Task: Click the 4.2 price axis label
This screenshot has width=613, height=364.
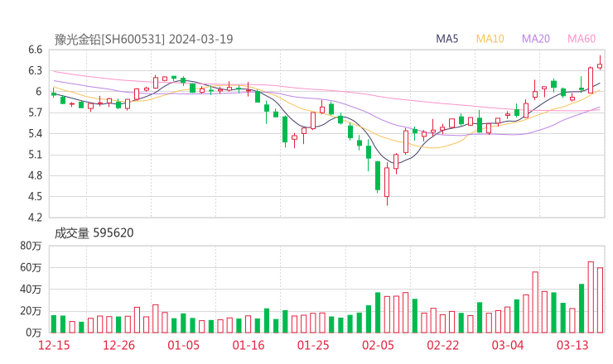Action: coord(35,218)
